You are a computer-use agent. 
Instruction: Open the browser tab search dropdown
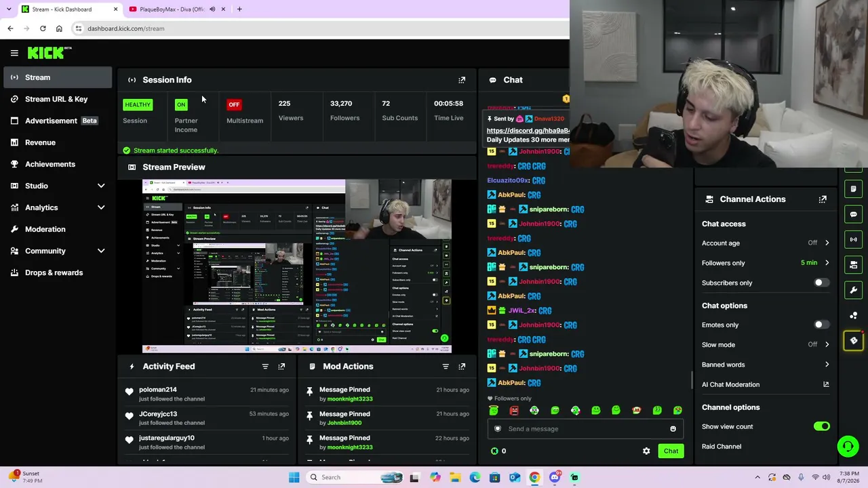coord(9,9)
